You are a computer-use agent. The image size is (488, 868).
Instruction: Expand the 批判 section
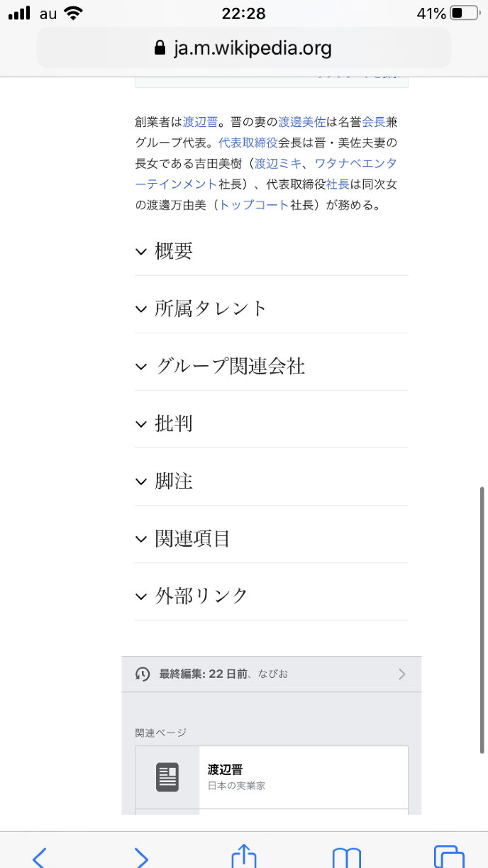coord(174,424)
